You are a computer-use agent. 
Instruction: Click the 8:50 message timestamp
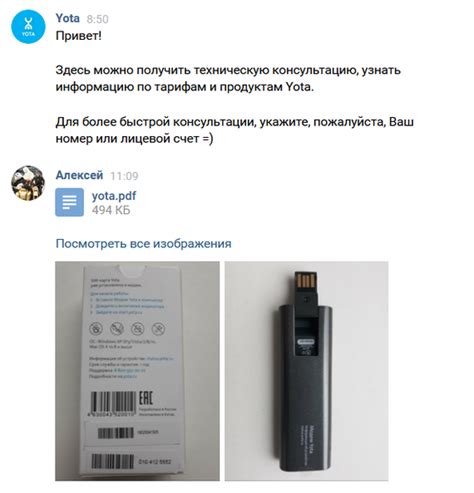(98, 19)
